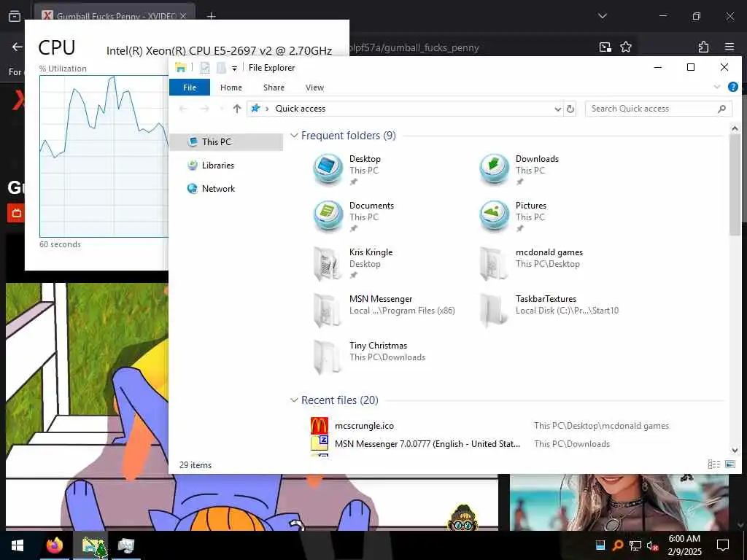Click the CPU utilization graph in Task Manager
The height and width of the screenshot is (560, 747).
tap(104, 156)
